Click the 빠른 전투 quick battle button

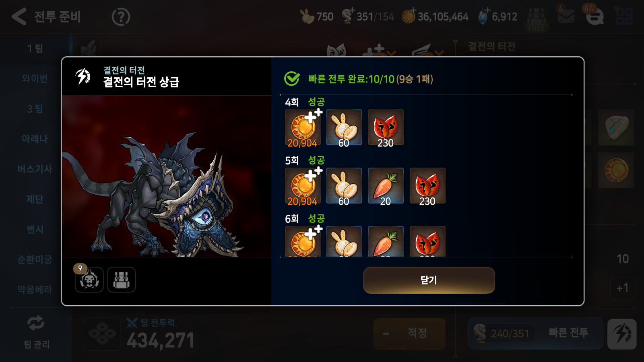[568, 333]
